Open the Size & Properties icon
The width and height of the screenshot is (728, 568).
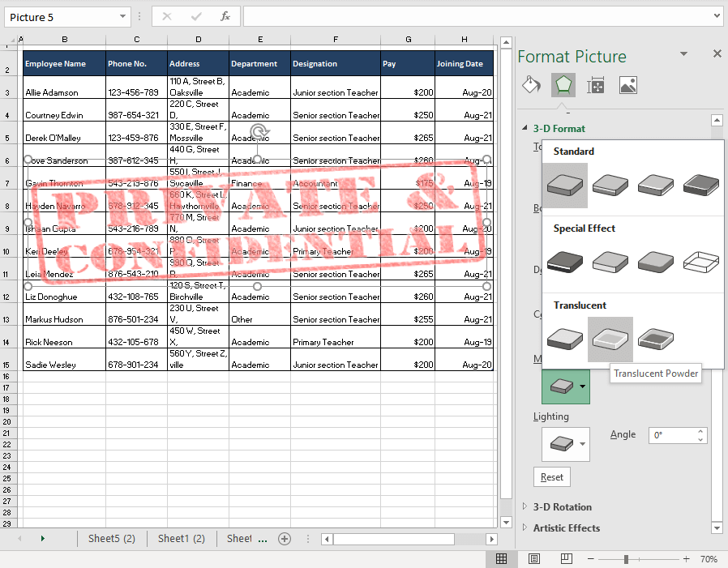(595, 84)
